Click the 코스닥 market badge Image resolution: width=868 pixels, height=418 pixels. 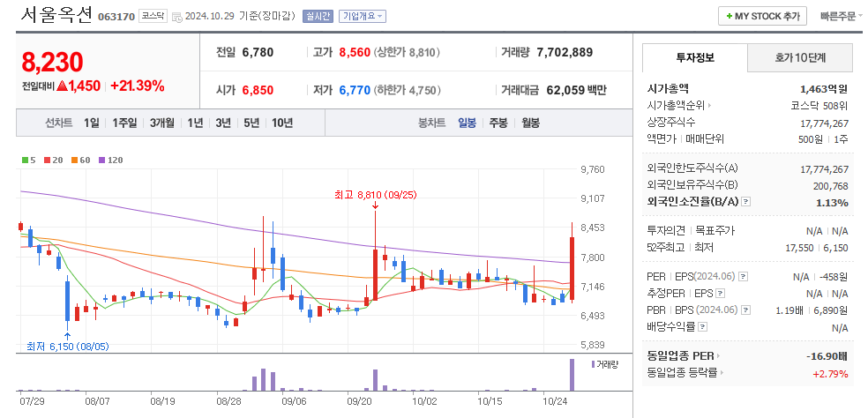(153, 16)
